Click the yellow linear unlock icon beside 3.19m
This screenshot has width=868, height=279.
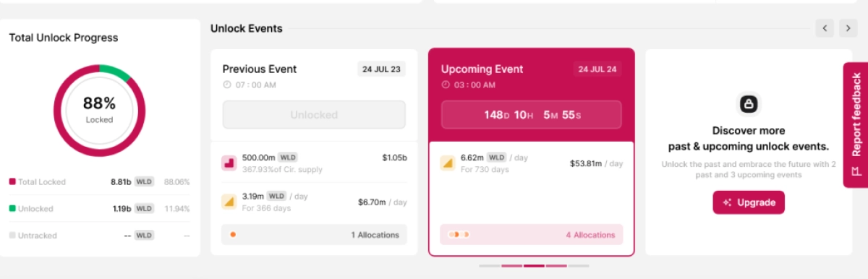229,201
